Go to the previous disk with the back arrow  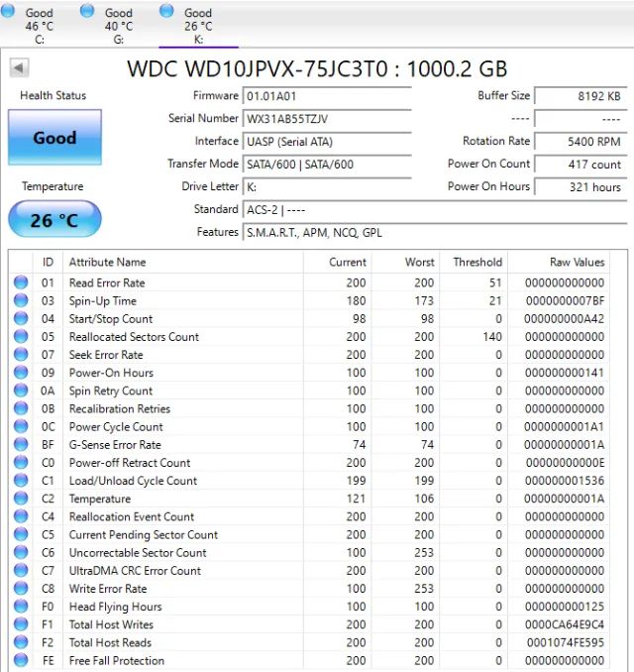[x=19, y=67]
